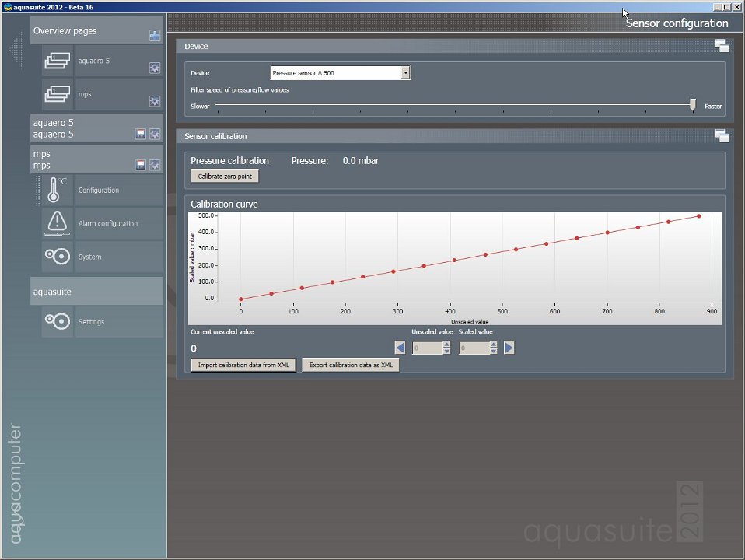745x560 pixels.
Task: Open the aquaero 5 overview page icon
Action: (x=58, y=61)
